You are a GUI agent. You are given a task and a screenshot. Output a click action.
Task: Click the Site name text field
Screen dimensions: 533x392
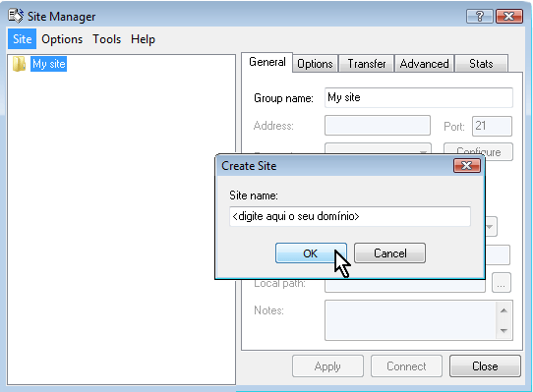[x=350, y=216]
